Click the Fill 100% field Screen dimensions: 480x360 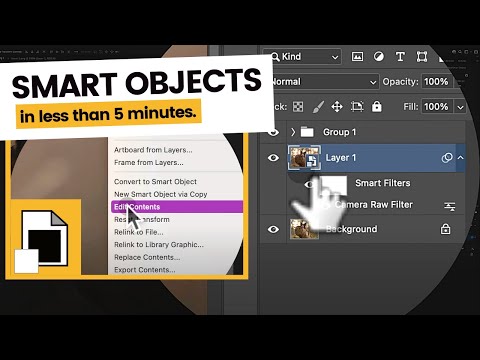436,107
